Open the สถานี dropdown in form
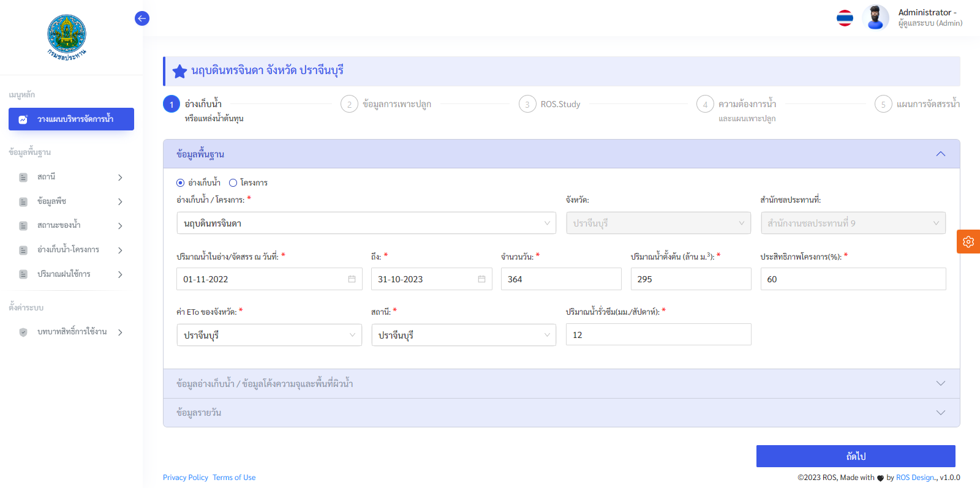Image resolution: width=980 pixels, height=488 pixels. pos(463,336)
